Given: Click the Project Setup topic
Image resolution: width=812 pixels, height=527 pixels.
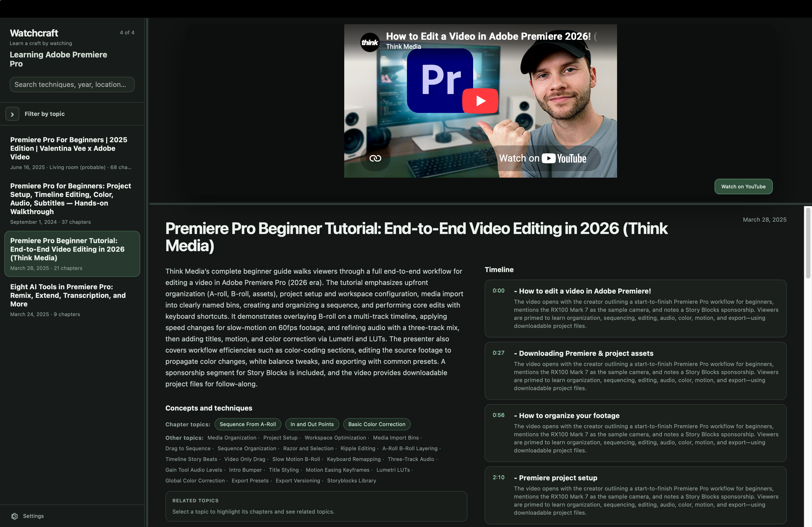Looking at the screenshot, I should [x=280, y=437].
